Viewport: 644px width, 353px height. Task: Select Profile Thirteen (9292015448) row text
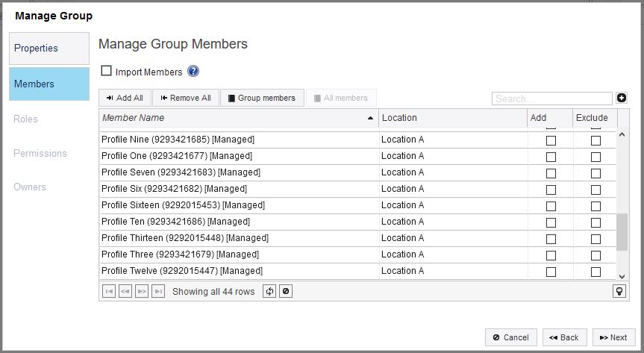point(185,238)
